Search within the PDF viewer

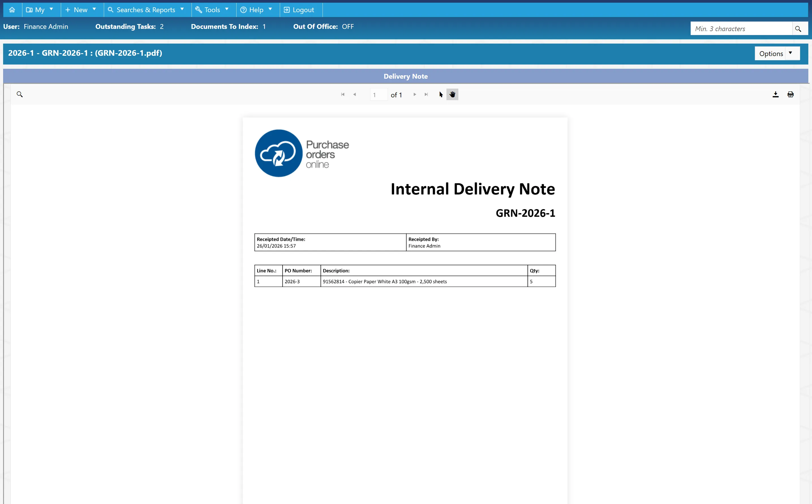(x=20, y=94)
